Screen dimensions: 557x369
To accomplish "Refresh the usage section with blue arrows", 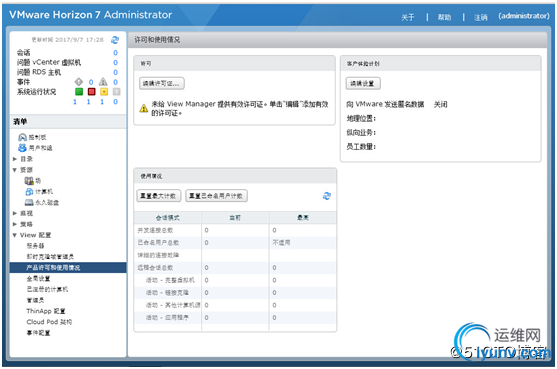I will point(326,196).
